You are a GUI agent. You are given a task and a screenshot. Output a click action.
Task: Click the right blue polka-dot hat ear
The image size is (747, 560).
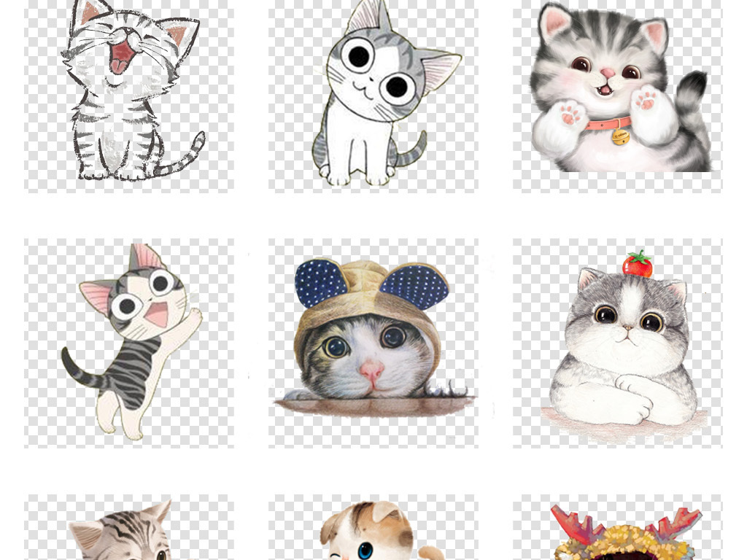point(414,287)
